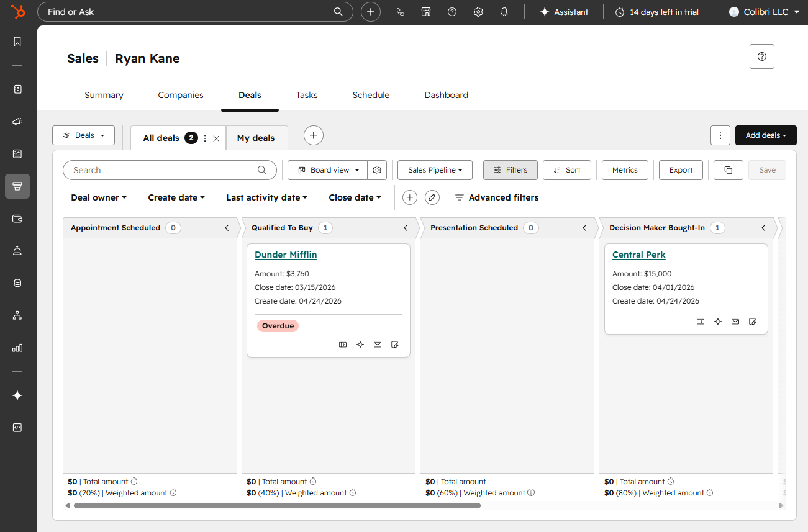Open the Board view dropdown
Viewport: 808px width, 532px height.
(x=327, y=169)
